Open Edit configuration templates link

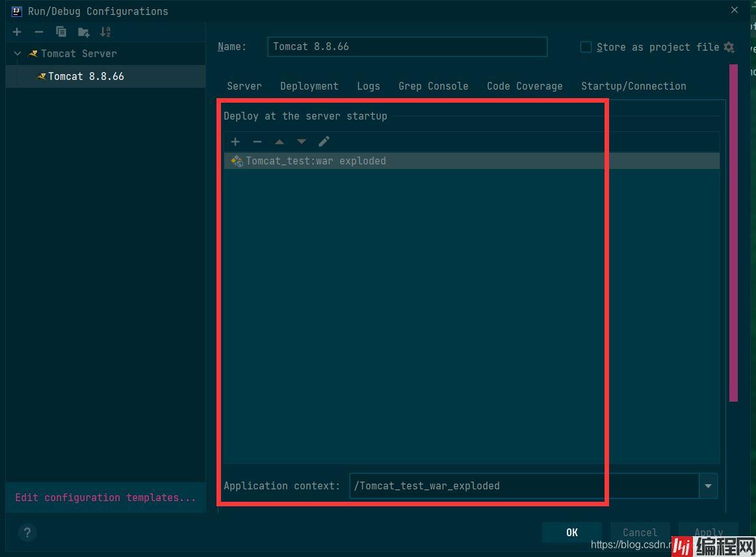105,497
